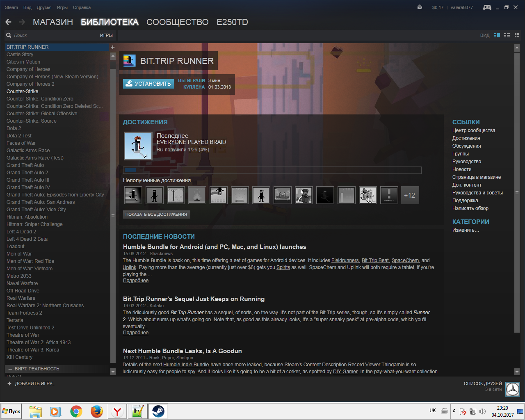Open the valera8077 account dropdown
Image resolution: width=525 pixels, height=420 pixels.
[462, 7]
